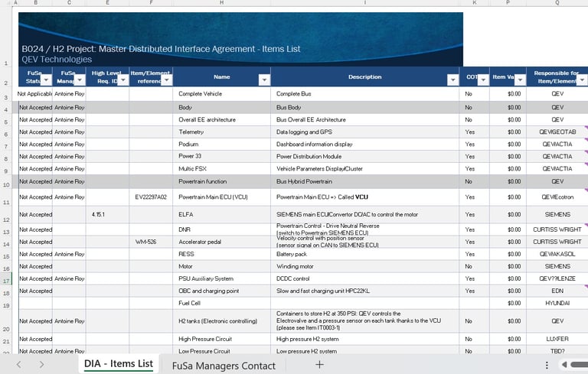Open the COTS column filter dropdown
The width and height of the screenshot is (588, 374).
click(483, 80)
